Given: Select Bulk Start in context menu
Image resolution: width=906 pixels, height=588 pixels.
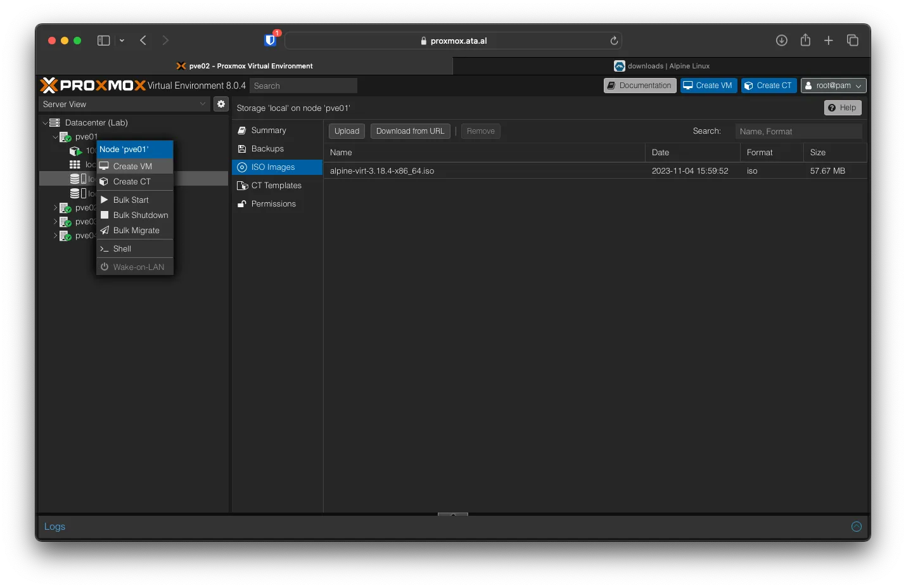Looking at the screenshot, I should click(135, 200).
